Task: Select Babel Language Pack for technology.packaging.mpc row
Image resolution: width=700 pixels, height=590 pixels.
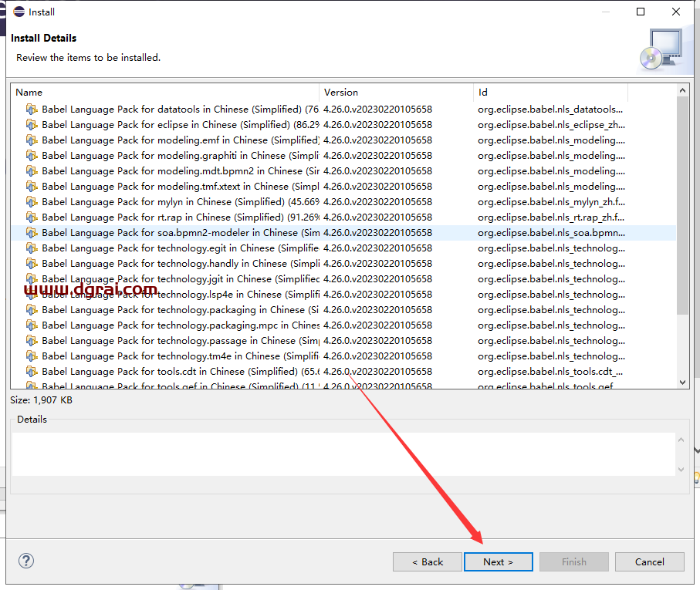Action: point(343,325)
